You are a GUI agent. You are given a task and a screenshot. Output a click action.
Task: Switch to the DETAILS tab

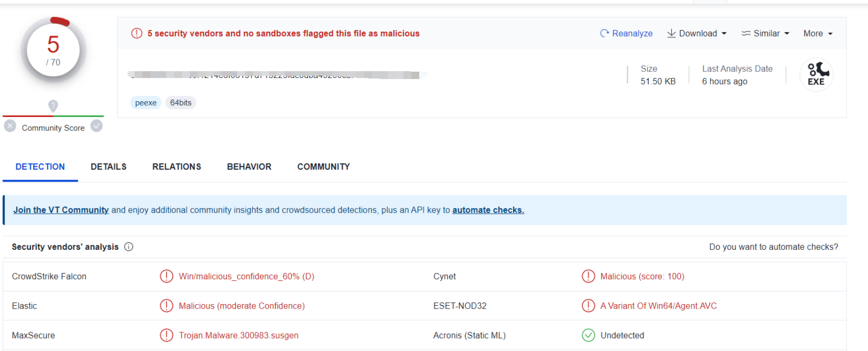pyautogui.click(x=108, y=167)
